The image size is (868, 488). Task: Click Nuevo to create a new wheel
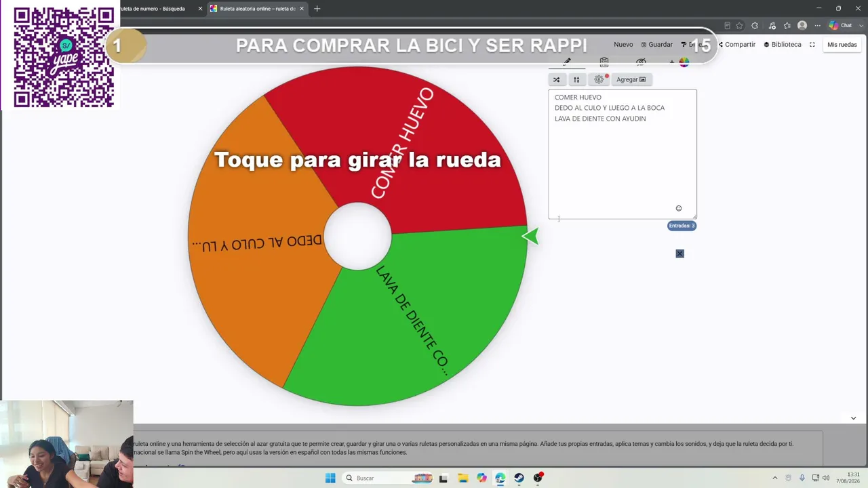(623, 45)
